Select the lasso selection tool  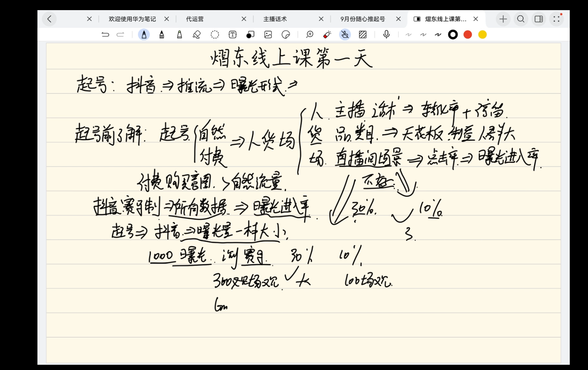pos(215,35)
